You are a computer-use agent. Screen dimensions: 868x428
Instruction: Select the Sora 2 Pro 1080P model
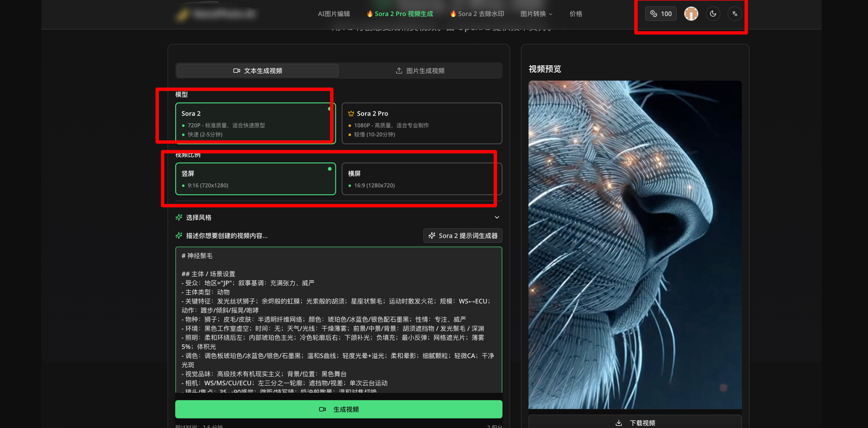click(421, 123)
